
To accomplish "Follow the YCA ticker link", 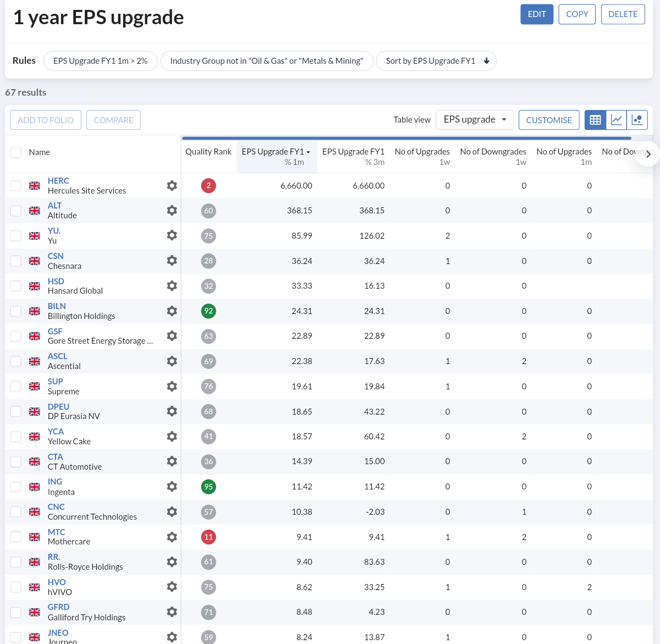I will click(56, 432).
